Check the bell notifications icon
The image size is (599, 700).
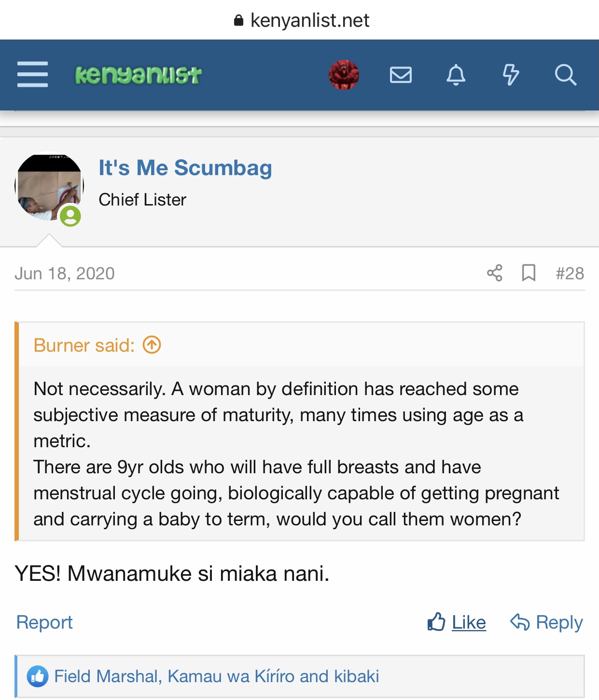(456, 75)
